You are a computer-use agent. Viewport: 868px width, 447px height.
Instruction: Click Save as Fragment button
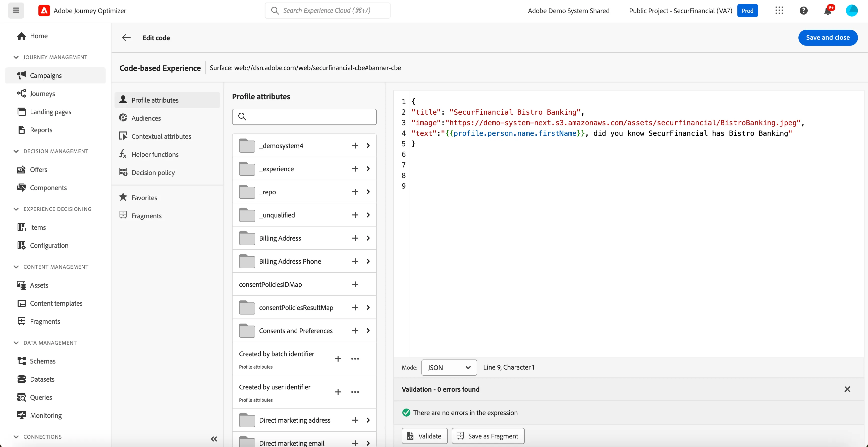(488, 436)
